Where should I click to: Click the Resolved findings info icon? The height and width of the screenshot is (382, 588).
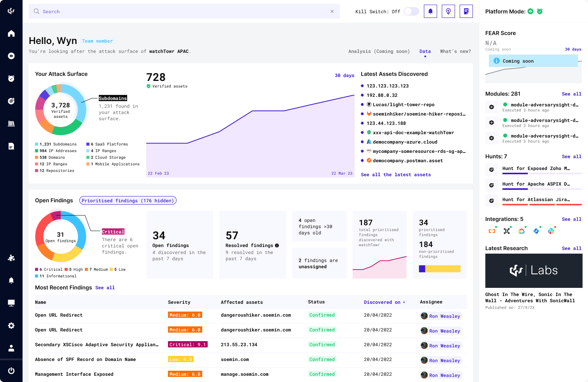pyautogui.click(x=277, y=245)
